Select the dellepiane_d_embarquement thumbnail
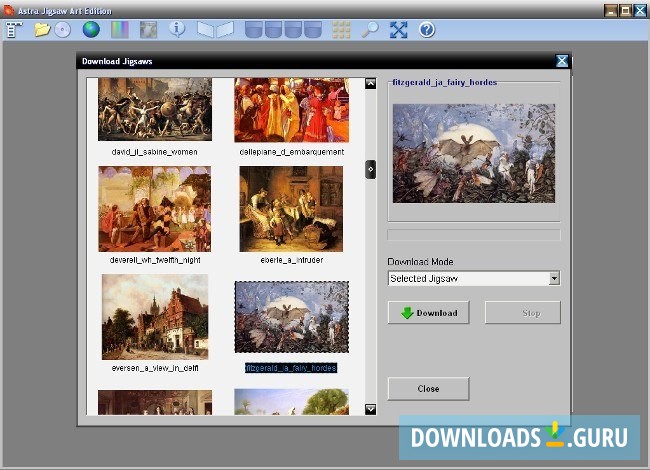This screenshot has height=470, width=650. point(291,110)
